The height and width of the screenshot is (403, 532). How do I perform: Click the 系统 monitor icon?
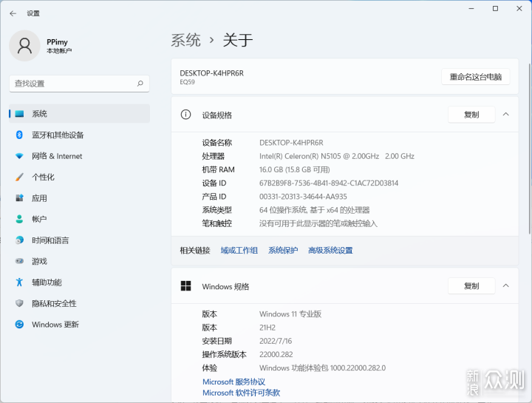tap(19, 113)
